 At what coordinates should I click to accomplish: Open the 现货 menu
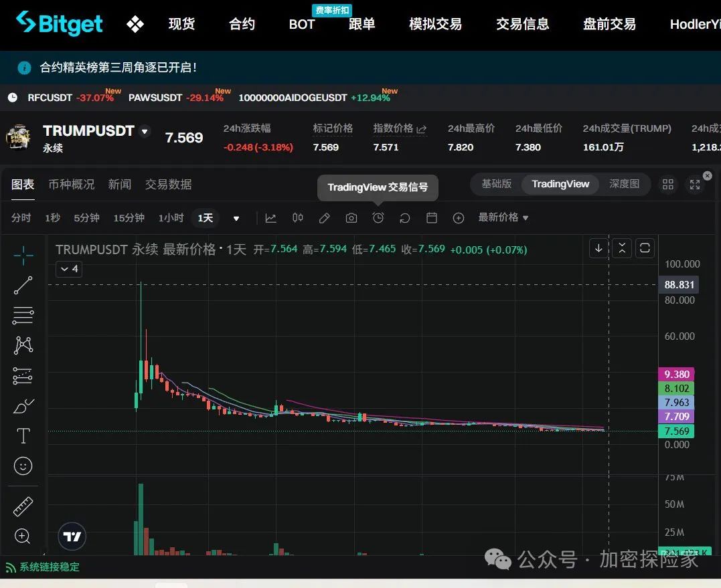click(181, 24)
